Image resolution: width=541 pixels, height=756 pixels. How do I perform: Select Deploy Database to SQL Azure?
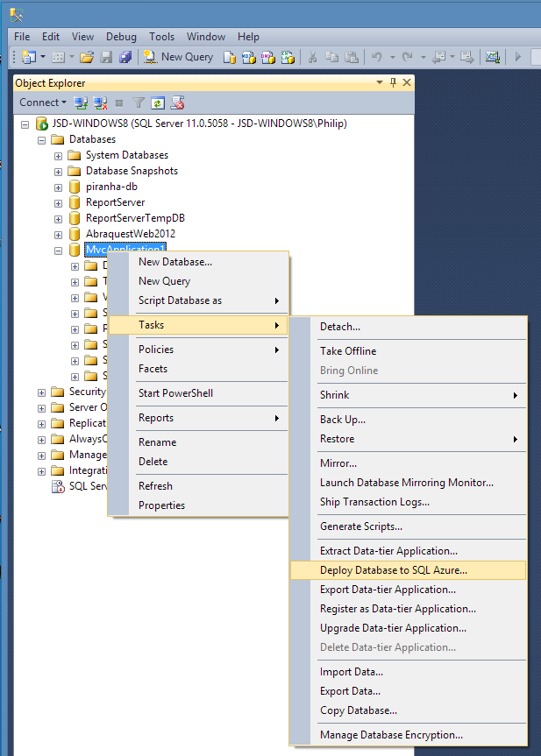click(x=394, y=570)
